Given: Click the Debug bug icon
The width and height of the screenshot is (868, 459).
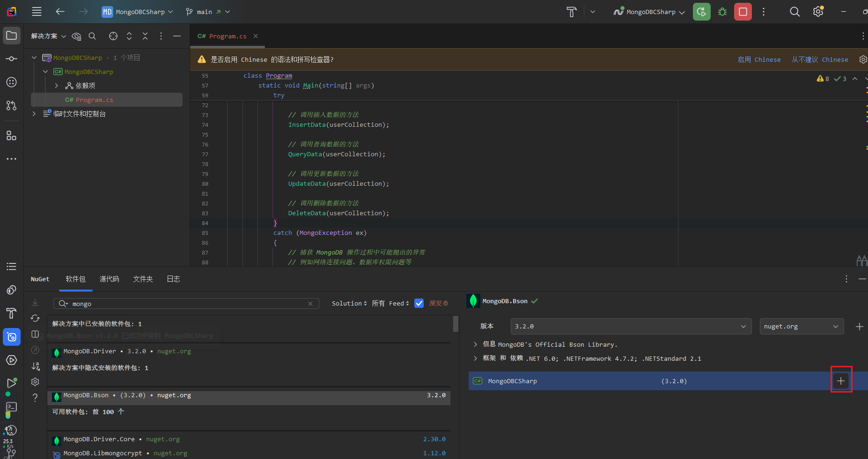Looking at the screenshot, I should [722, 12].
